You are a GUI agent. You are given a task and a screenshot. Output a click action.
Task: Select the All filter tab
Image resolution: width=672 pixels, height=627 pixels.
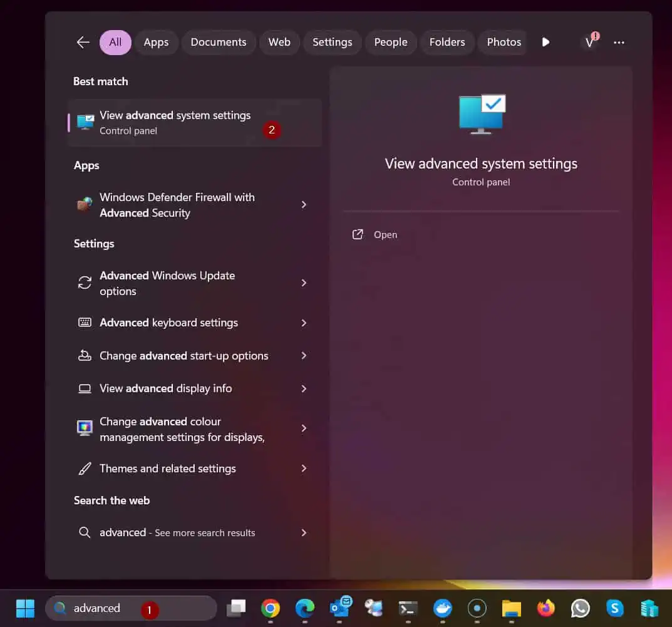click(115, 42)
